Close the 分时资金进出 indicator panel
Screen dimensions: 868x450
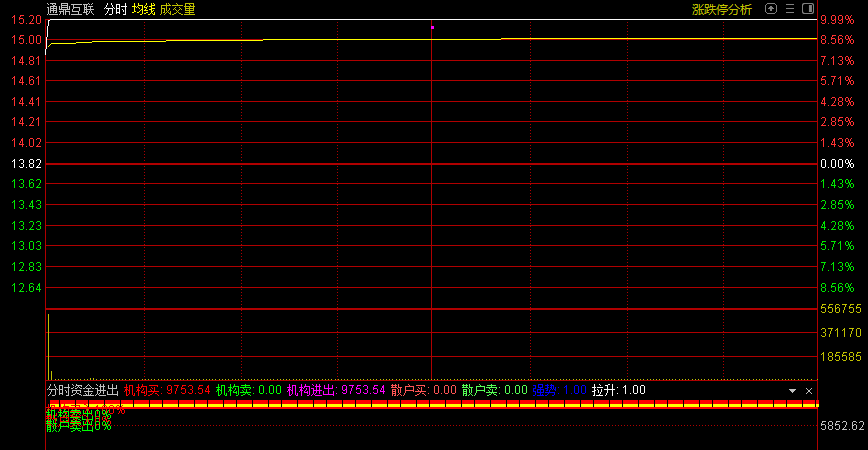[809, 391]
